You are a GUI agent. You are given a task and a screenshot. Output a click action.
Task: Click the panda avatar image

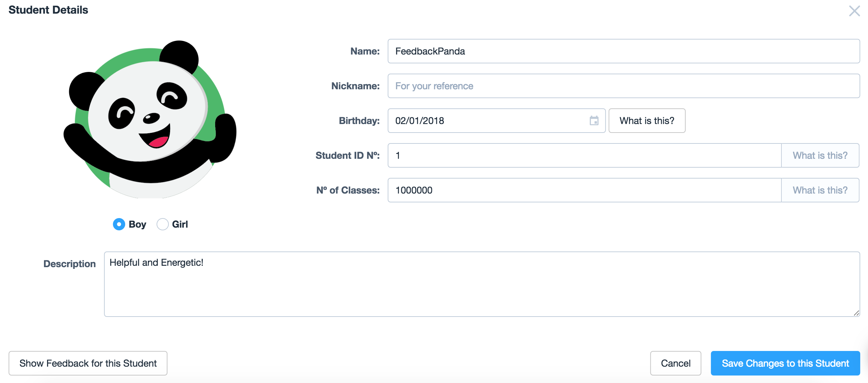click(x=150, y=119)
